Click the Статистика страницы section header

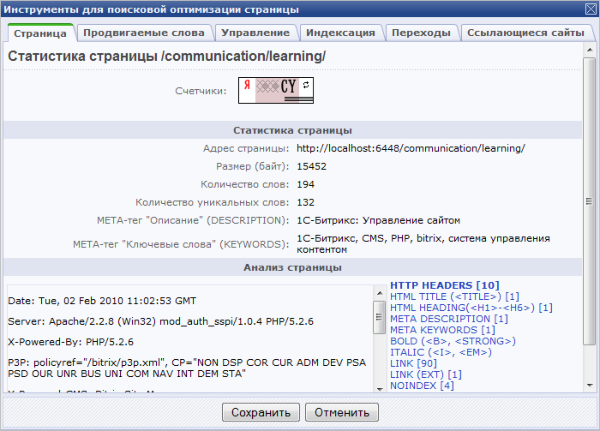(x=293, y=130)
